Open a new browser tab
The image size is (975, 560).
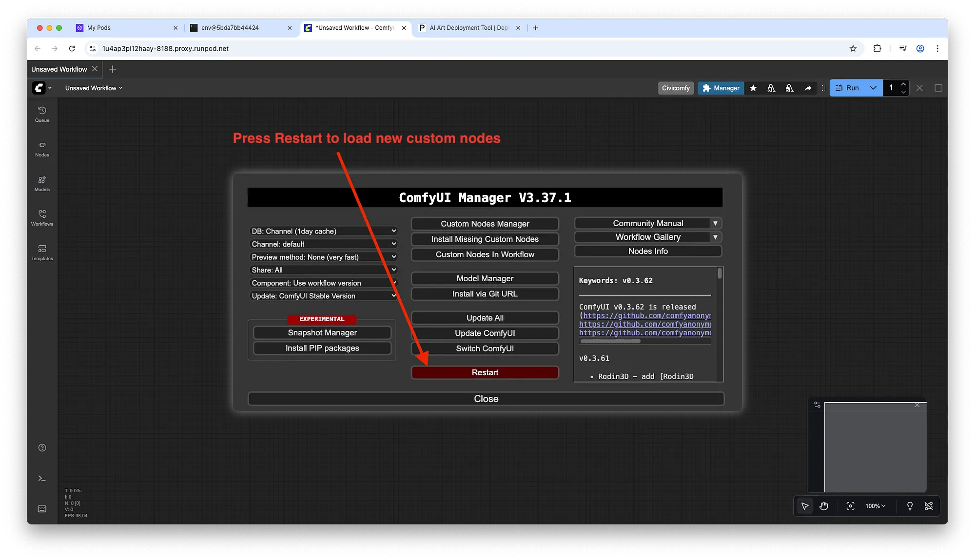click(x=535, y=28)
